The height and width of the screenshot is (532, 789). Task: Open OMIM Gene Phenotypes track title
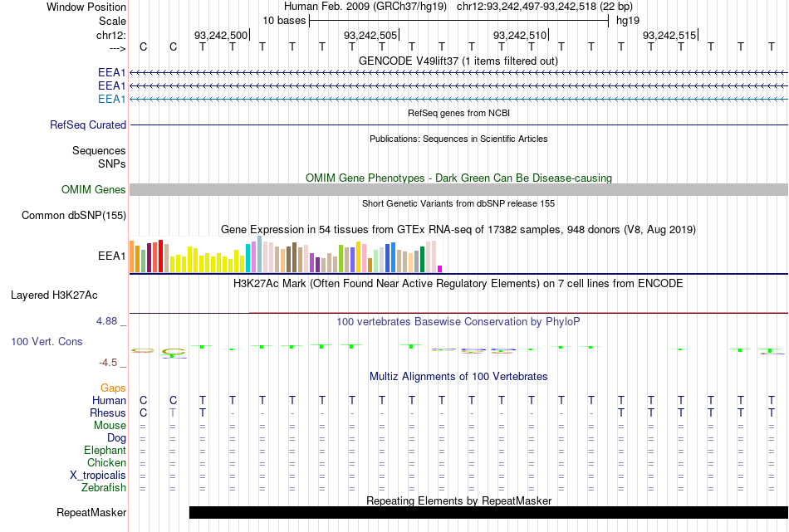pyautogui.click(x=458, y=178)
